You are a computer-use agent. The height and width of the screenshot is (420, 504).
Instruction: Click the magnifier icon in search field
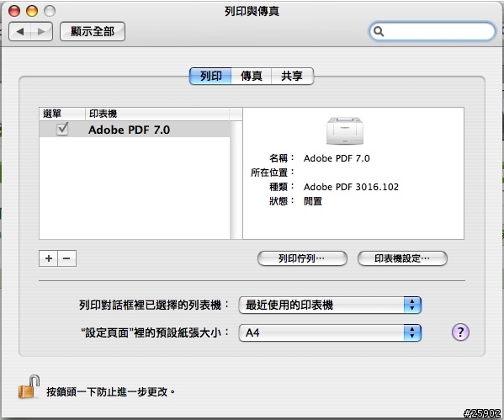(x=379, y=31)
